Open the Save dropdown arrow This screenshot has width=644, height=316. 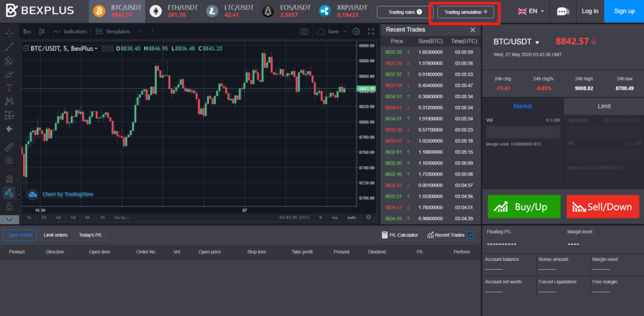(345, 31)
